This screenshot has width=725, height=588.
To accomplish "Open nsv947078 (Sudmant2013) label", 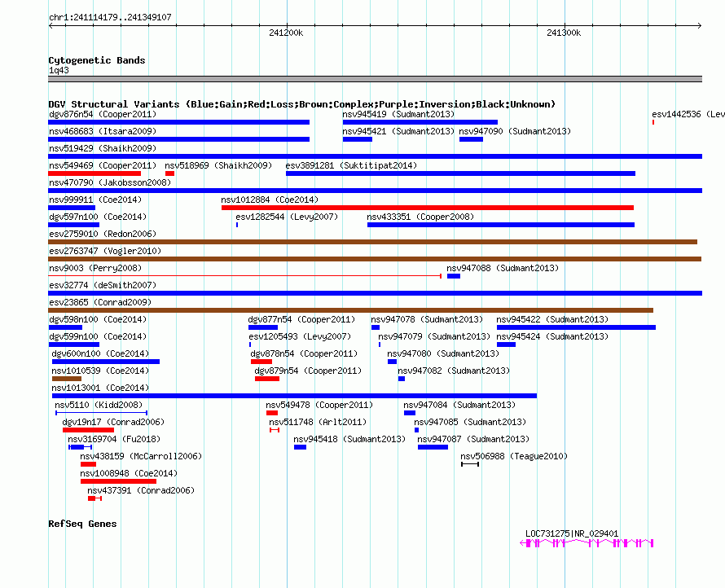I will click(427, 319).
